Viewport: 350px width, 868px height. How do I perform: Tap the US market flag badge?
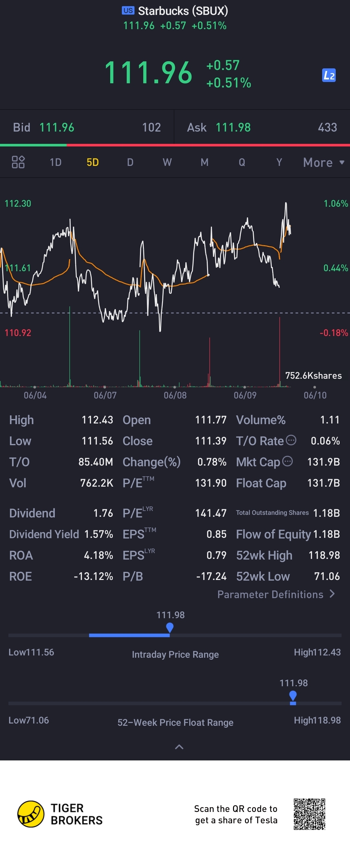tap(128, 10)
